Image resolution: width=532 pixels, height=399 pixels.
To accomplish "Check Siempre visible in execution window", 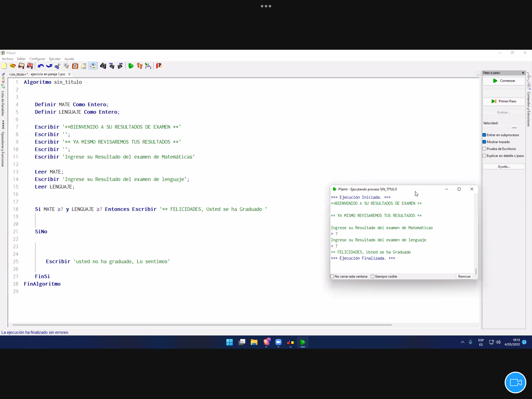I will (373, 276).
